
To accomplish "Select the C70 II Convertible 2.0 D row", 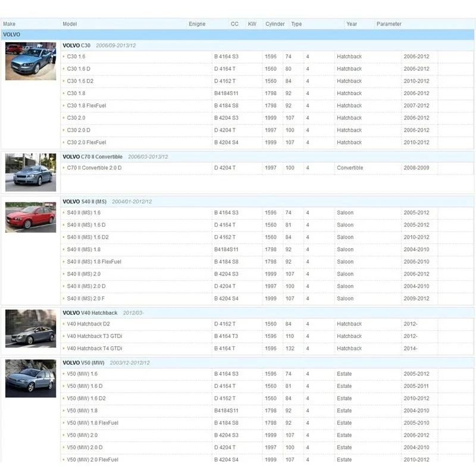I will coord(94,168).
